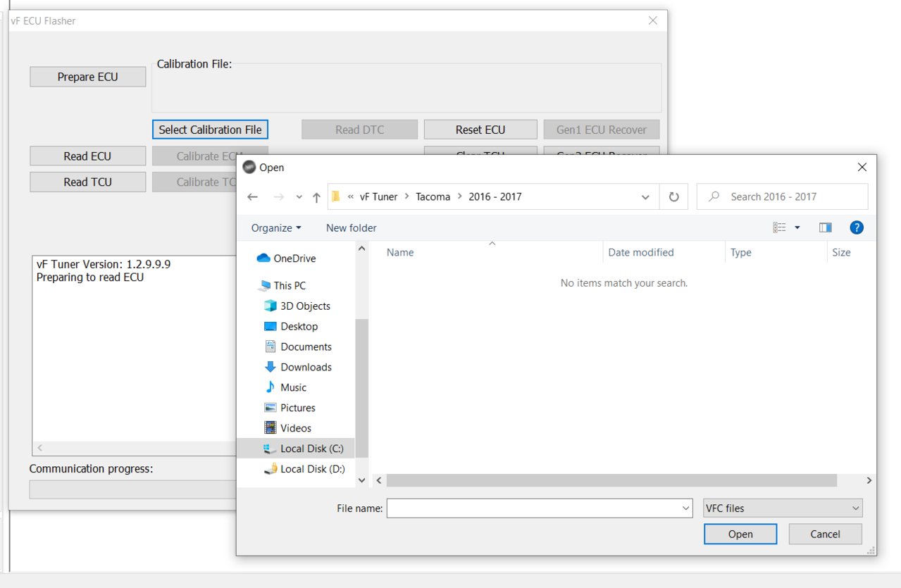Click the Search 2016 - 2017 field
901x588 pixels.
coord(782,197)
